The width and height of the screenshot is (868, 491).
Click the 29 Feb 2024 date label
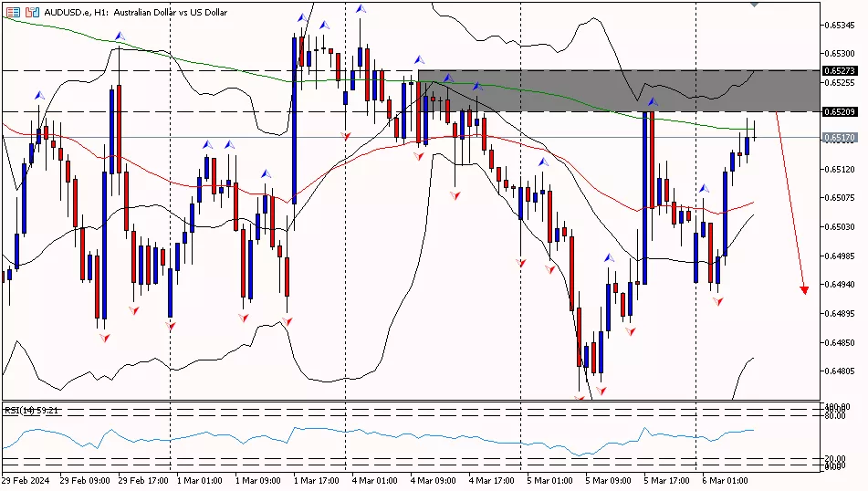(26, 480)
